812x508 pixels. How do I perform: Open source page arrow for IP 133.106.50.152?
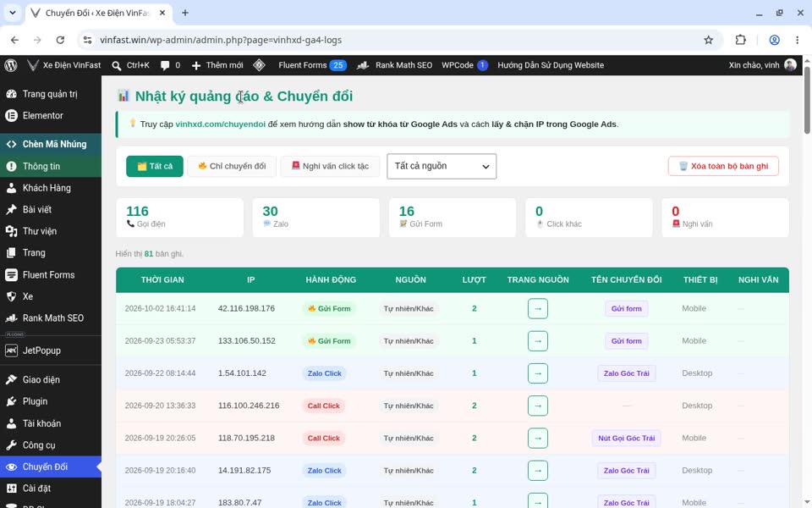(x=538, y=341)
